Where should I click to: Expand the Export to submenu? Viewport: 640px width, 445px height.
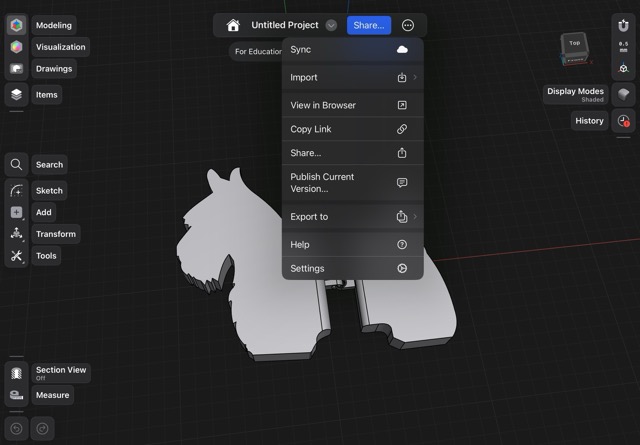353,217
